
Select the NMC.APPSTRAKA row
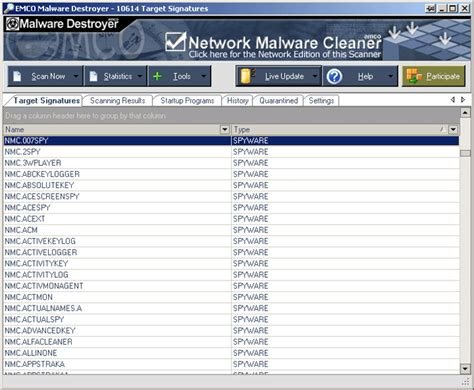click(231, 364)
